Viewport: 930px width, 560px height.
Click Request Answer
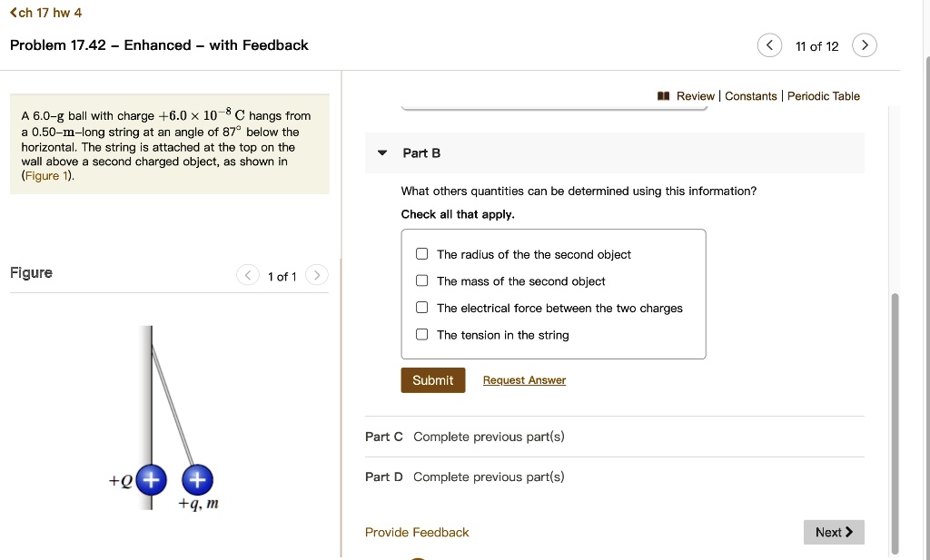[x=524, y=379]
